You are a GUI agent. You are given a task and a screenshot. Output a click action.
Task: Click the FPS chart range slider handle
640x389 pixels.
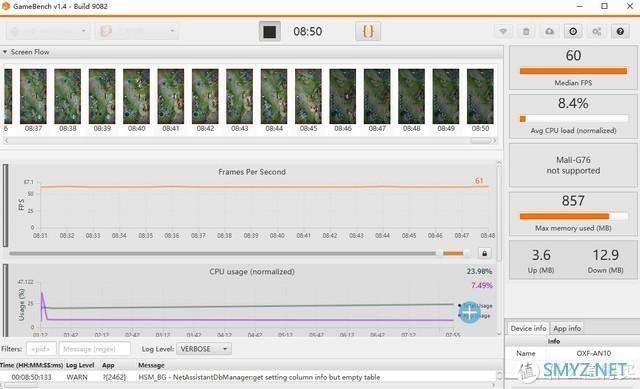click(453, 253)
